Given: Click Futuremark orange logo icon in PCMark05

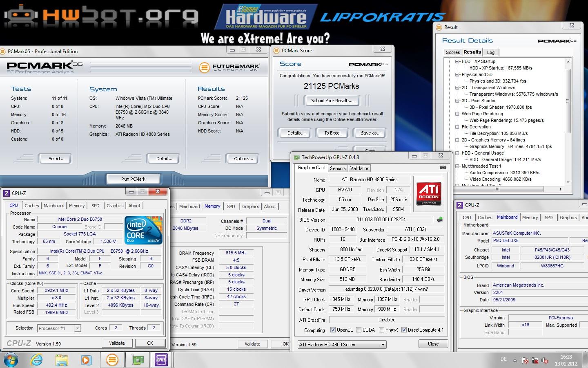Looking at the screenshot, I should [204, 67].
